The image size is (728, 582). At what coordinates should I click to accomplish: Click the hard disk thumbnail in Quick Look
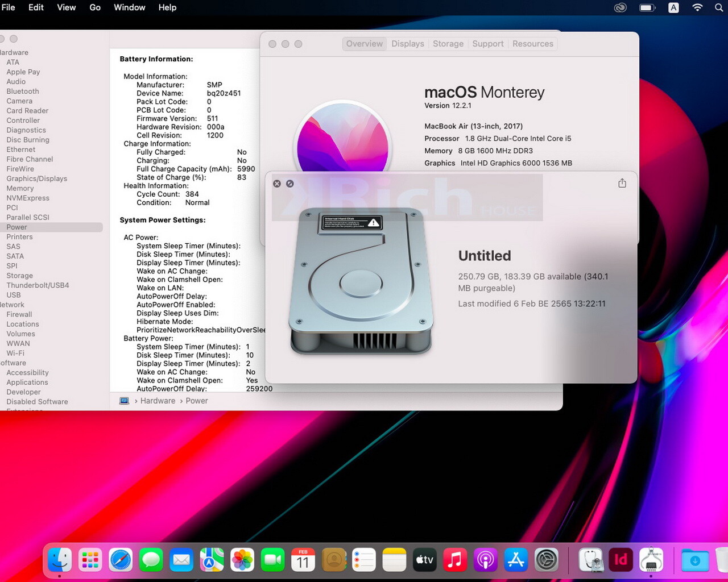pyautogui.click(x=361, y=282)
